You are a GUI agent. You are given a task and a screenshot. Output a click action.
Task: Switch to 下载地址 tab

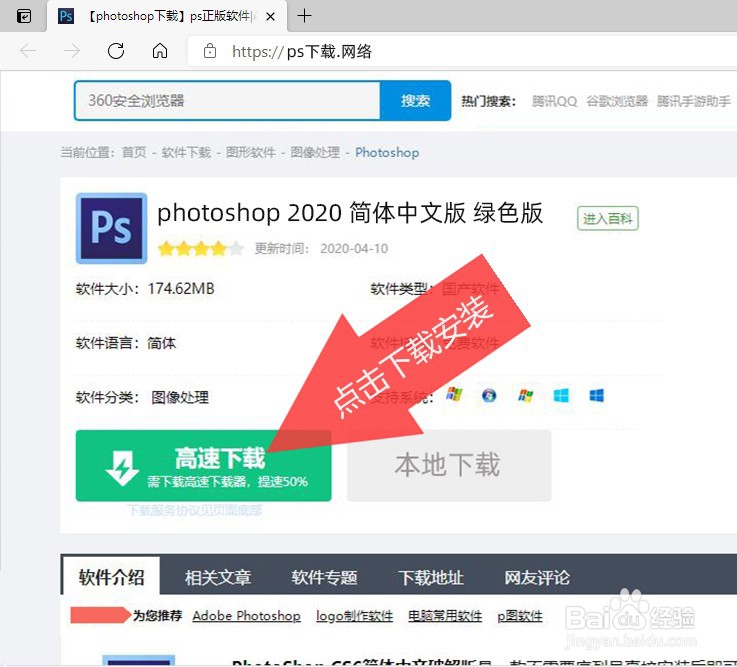[x=431, y=578]
